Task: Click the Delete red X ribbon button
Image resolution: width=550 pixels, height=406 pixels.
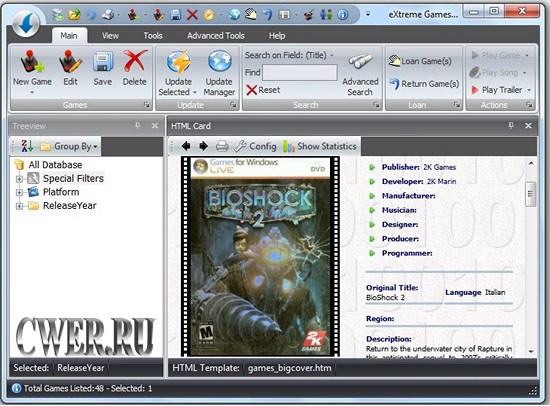Action: pyautogui.click(x=135, y=68)
